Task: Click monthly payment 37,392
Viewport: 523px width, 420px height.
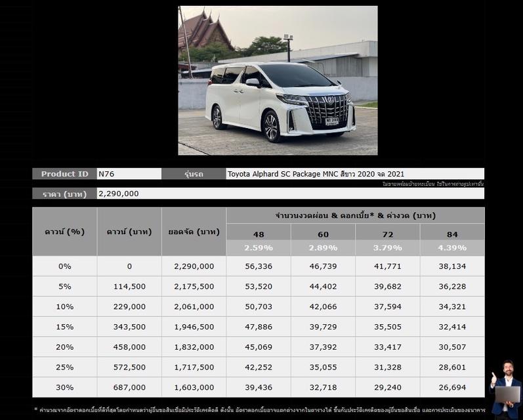Action: click(x=324, y=347)
